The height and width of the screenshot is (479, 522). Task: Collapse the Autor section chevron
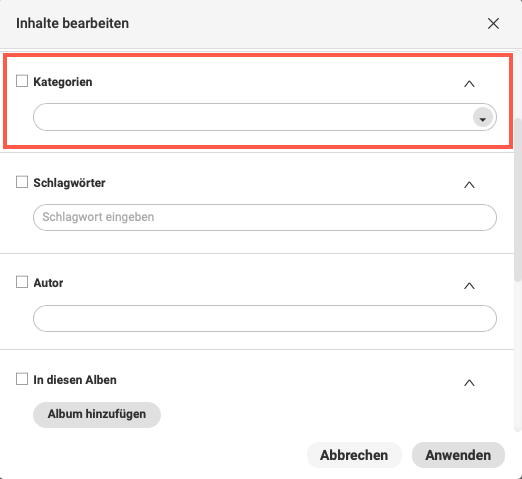point(469,285)
